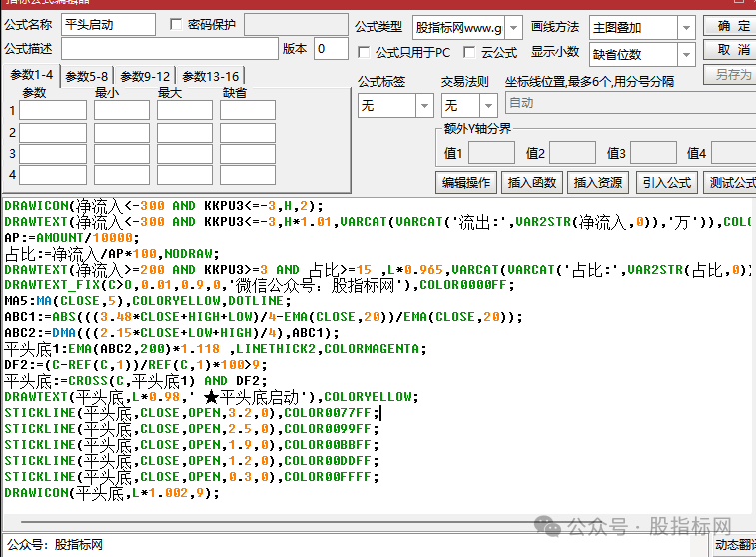Open the 编辑操作 menu button
The width and height of the screenshot is (756, 557).
tap(466, 182)
